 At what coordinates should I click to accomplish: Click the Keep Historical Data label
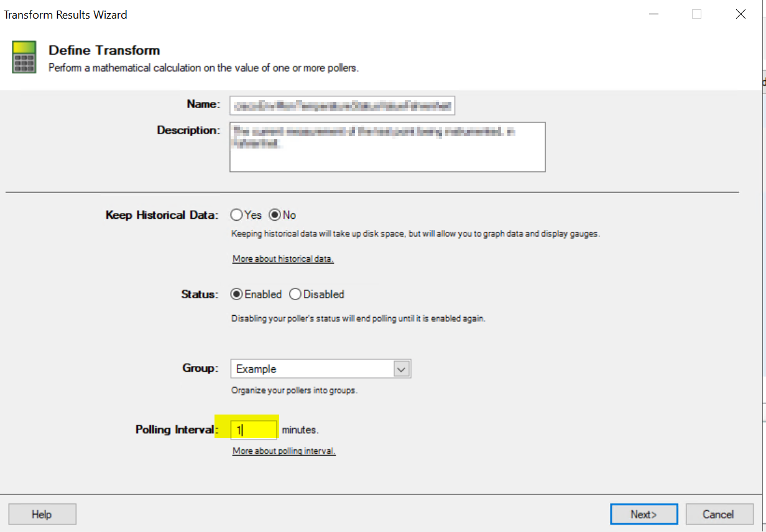(162, 214)
